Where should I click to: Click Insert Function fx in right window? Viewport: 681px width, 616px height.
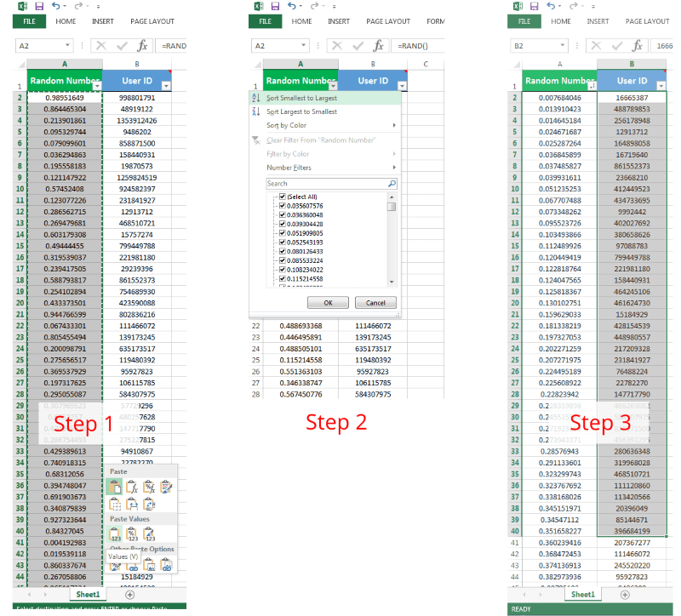point(637,46)
